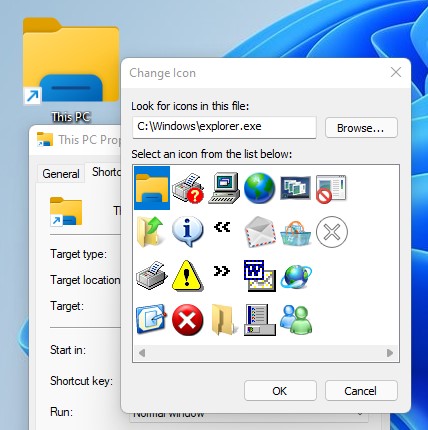Select the File Explorer folder icon in list
This screenshot has width=428, height=430.
click(152, 188)
